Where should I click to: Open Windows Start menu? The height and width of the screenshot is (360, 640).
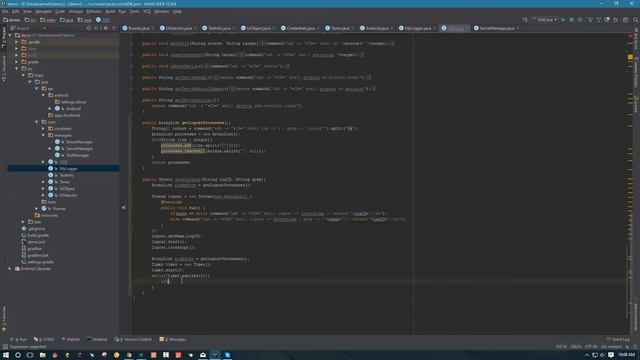pos(6,355)
